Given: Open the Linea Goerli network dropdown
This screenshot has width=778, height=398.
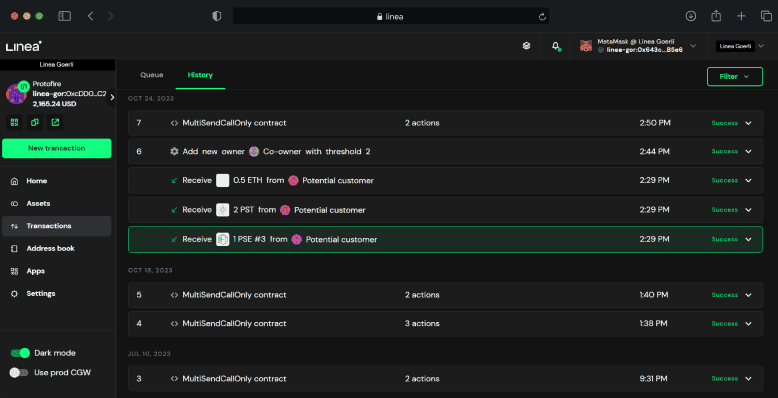Looking at the screenshot, I should tap(740, 46).
